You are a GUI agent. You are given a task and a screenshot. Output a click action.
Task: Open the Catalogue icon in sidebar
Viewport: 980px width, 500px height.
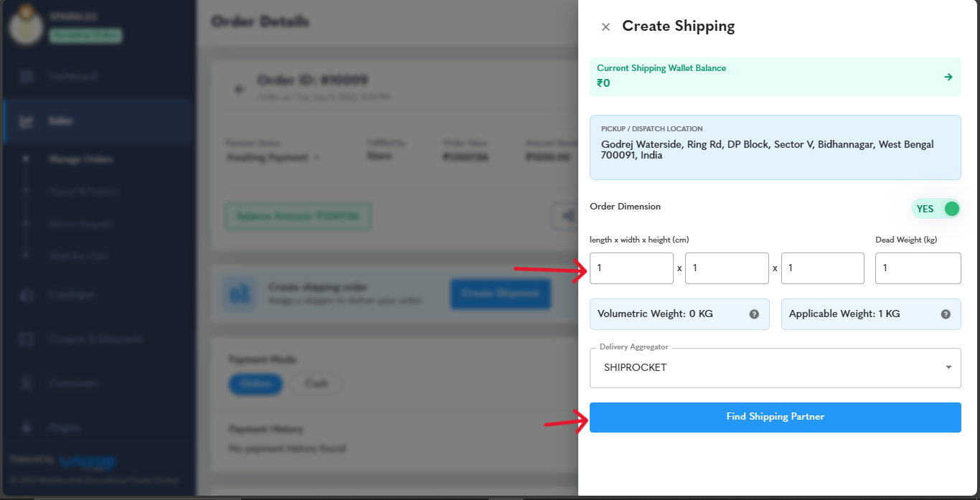tap(27, 295)
